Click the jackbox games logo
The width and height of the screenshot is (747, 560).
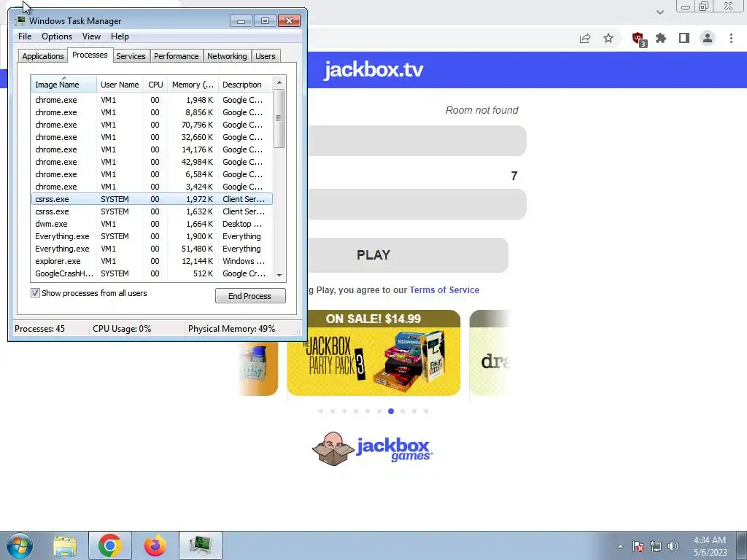[x=373, y=448]
